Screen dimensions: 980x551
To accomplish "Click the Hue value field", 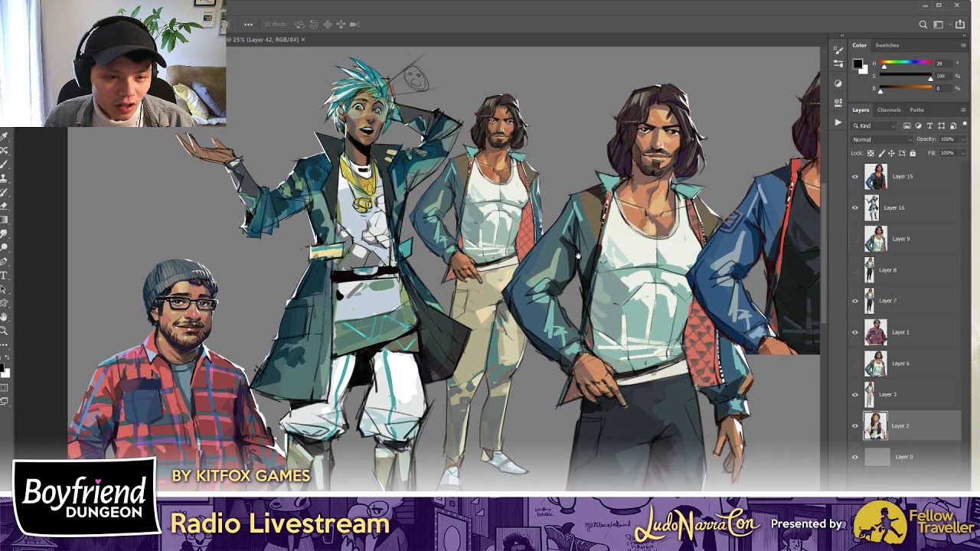I will [x=943, y=64].
